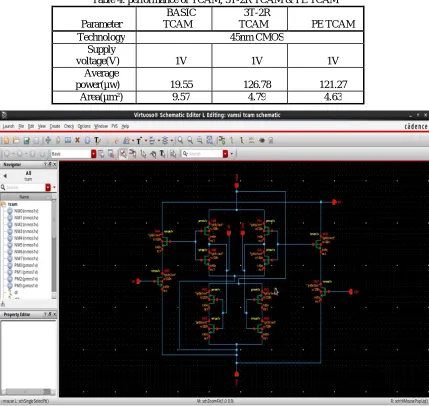
Task: Open the View menu
Action: [x=42, y=126]
